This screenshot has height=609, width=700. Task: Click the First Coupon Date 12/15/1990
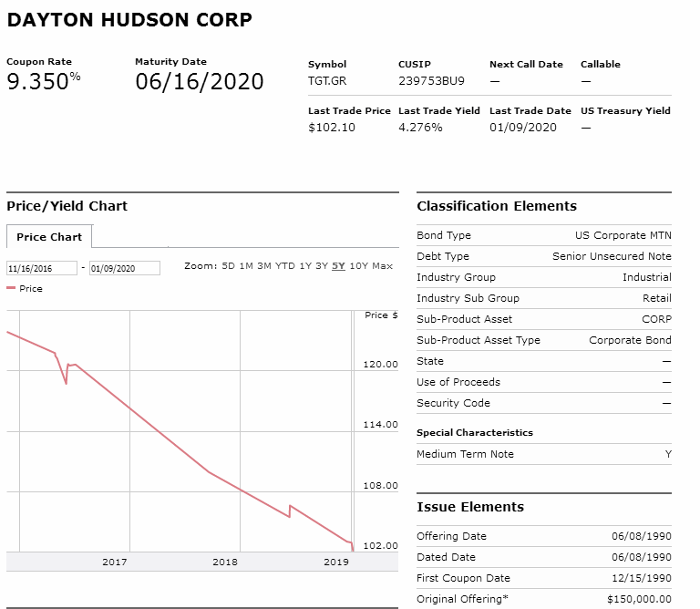pos(642,578)
